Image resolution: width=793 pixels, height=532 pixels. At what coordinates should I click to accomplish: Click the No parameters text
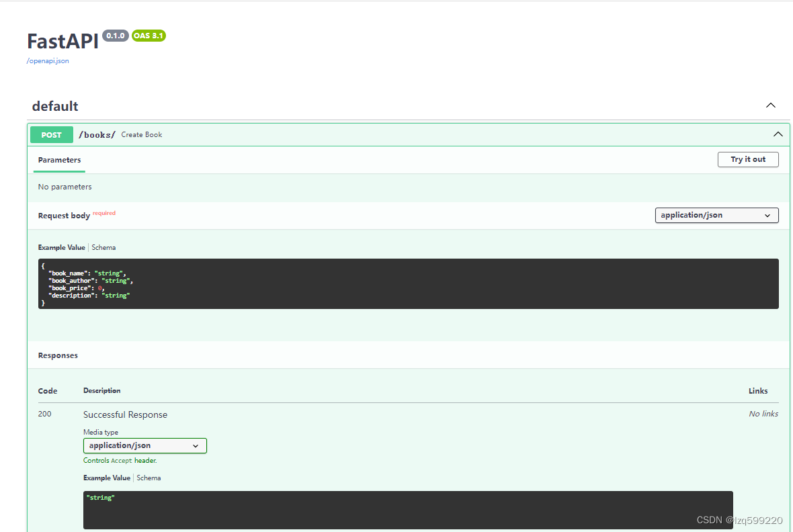65,187
